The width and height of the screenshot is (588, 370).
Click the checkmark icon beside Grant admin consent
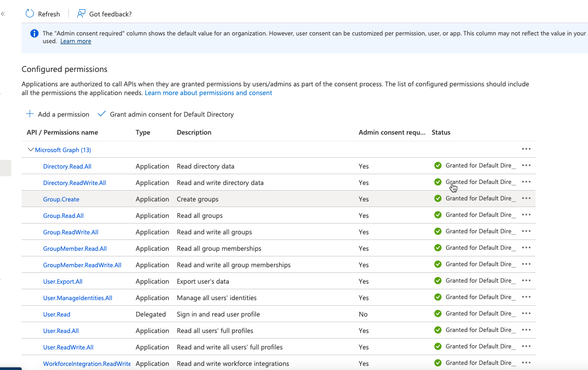click(101, 114)
